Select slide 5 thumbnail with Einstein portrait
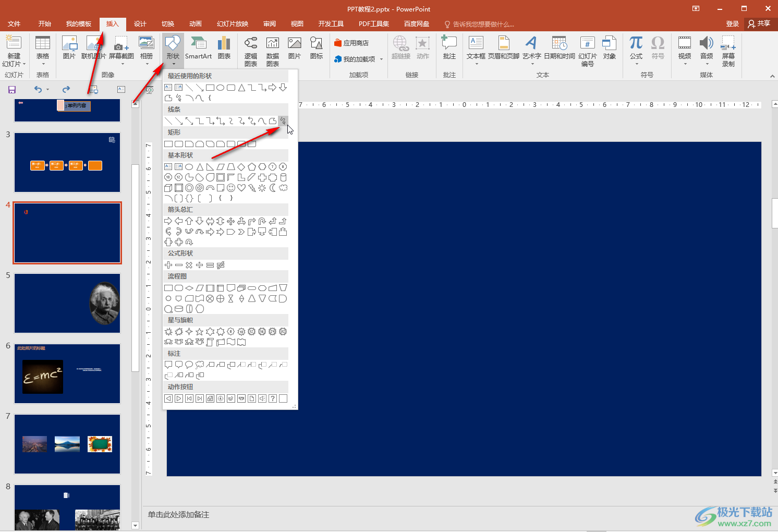 [x=67, y=303]
